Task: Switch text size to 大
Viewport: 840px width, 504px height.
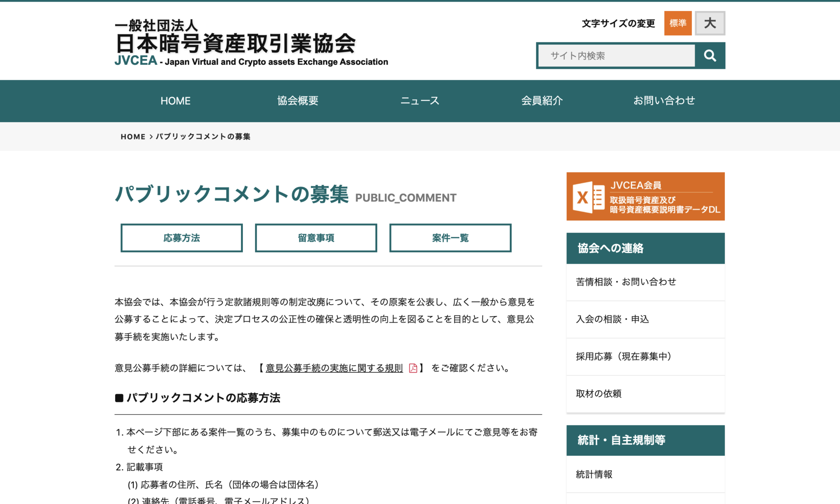Action: pyautogui.click(x=710, y=24)
